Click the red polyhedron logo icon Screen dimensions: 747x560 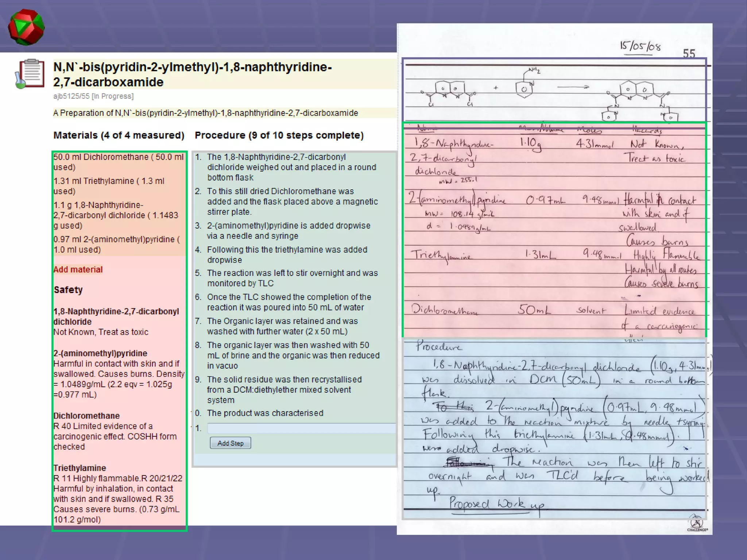[x=26, y=27]
